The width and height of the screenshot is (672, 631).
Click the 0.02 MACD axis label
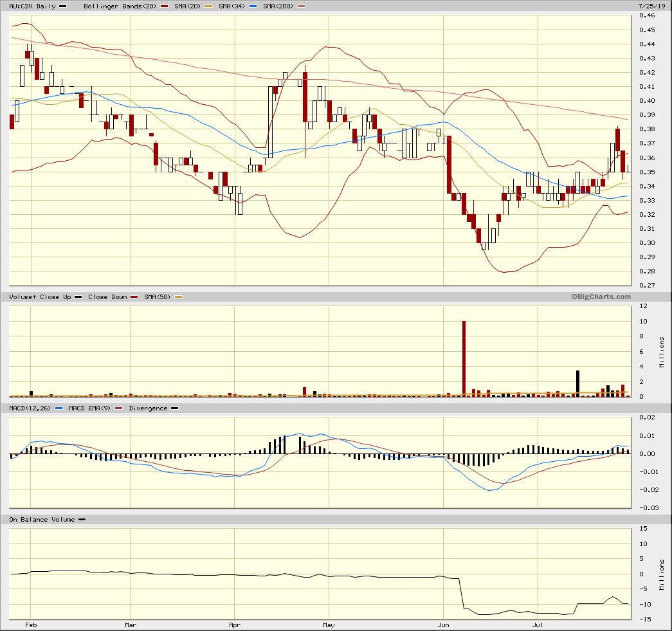[647, 417]
